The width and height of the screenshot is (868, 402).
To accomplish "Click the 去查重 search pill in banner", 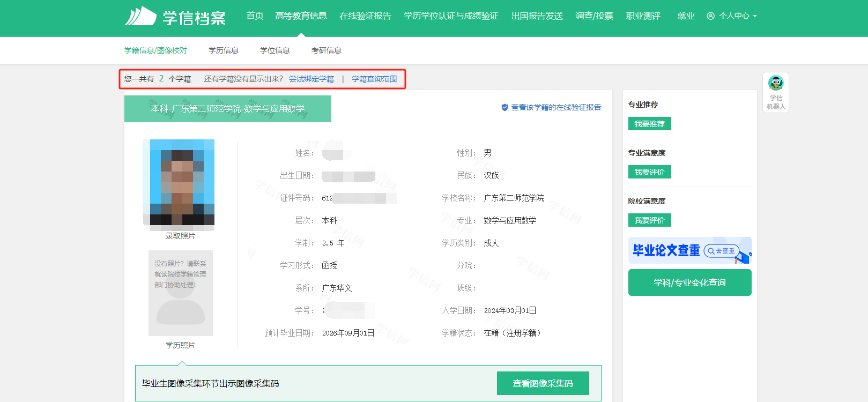I will point(722,250).
